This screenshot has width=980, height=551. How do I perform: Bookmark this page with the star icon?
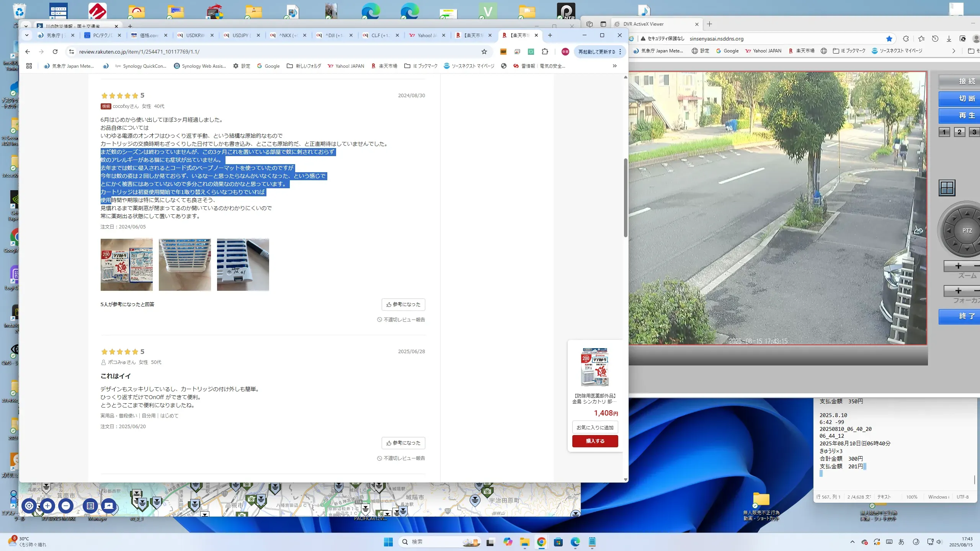[484, 52]
